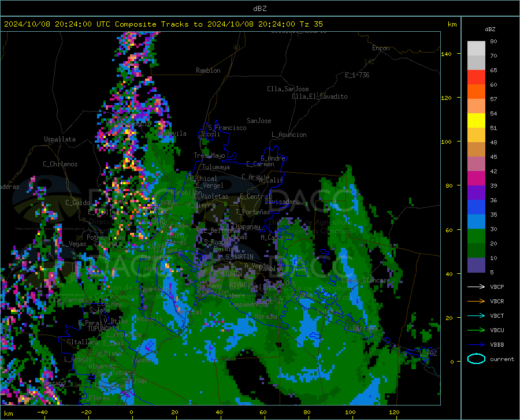Click the Tres_Mayo map label
This screenshot has height=420, width=520.
pyautogui.click(x=209, y=155)
